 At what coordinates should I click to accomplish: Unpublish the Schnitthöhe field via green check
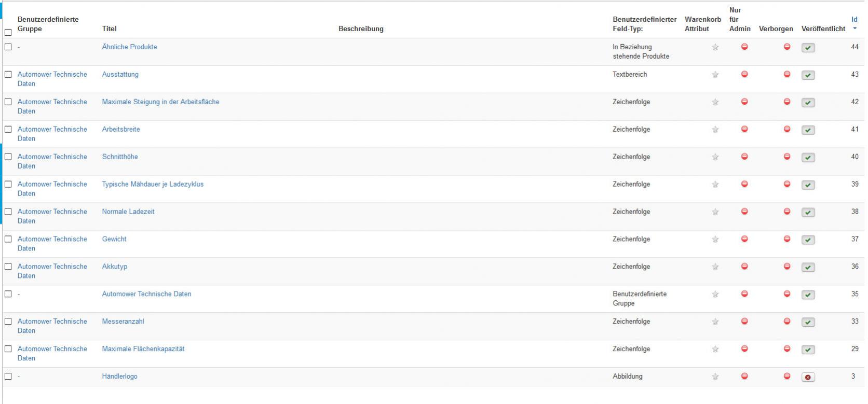pos(808,157)
